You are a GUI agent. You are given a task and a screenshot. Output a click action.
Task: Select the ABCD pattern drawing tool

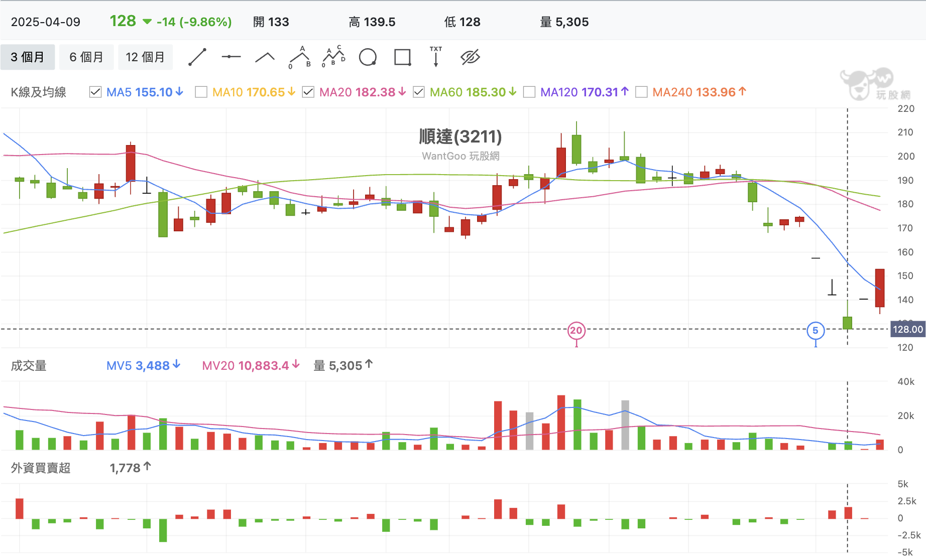(333, 57)
